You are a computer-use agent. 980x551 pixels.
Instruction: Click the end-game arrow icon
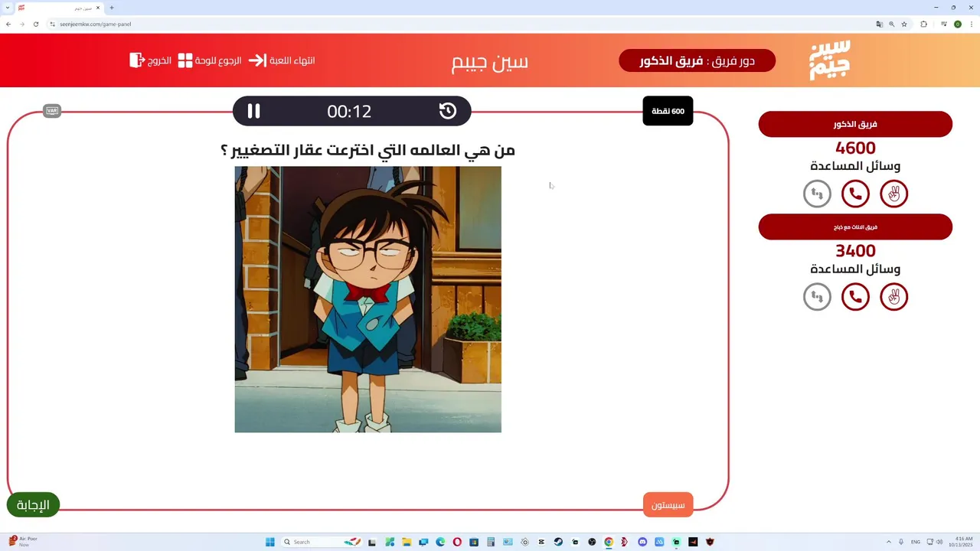[x=257, y=60]
